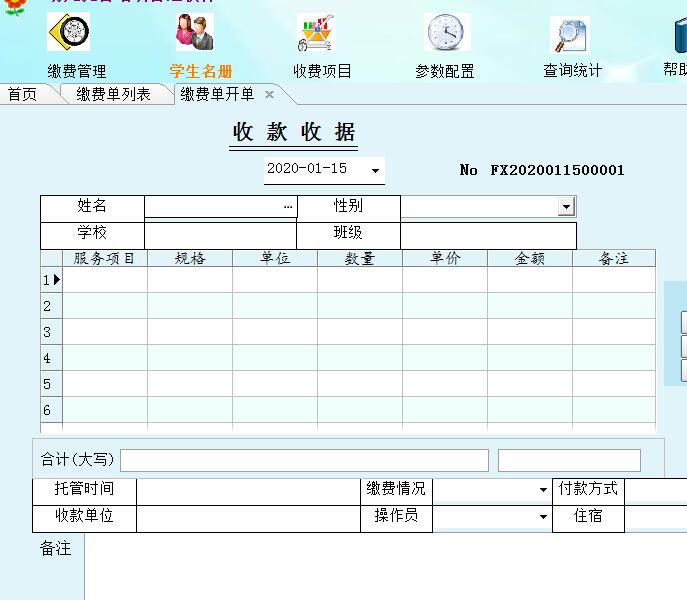Click the 付款方式 field

tap(656, 492)
